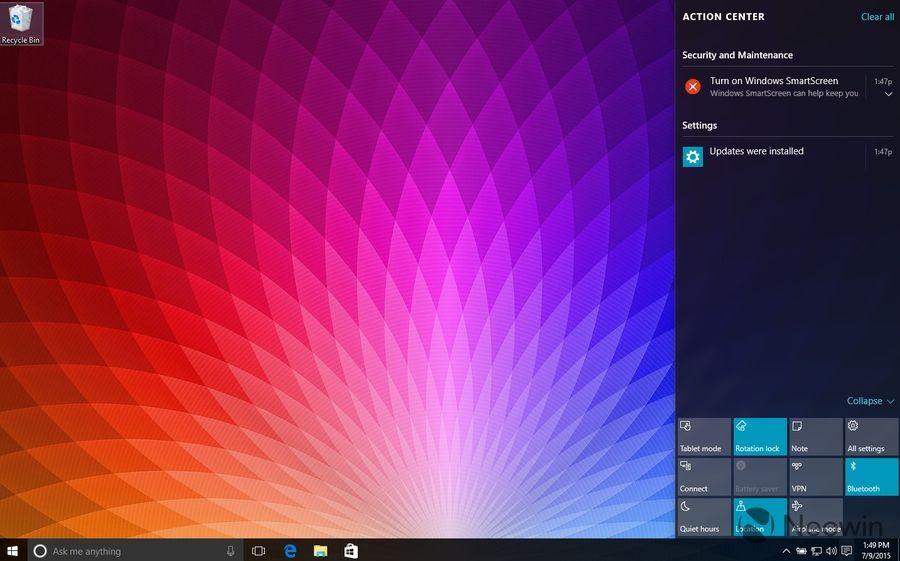Click the Settings gear notification icon

(693, 157)
